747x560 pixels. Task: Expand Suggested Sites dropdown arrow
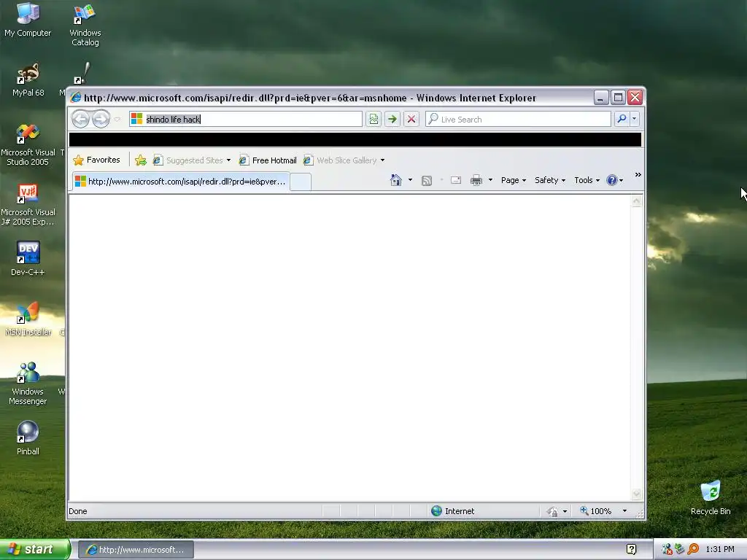pyautogui.click(x=228, y=160)
